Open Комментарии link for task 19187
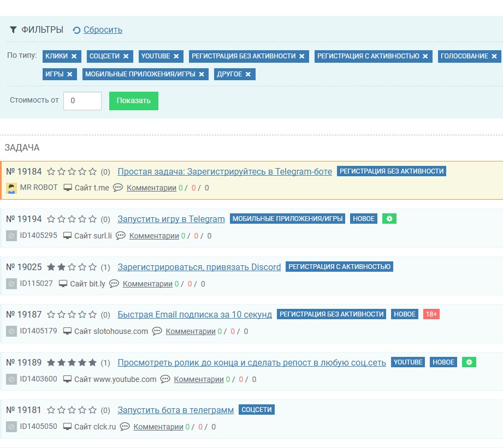Screen dimensions: 503x448 [x=191, y=331]
